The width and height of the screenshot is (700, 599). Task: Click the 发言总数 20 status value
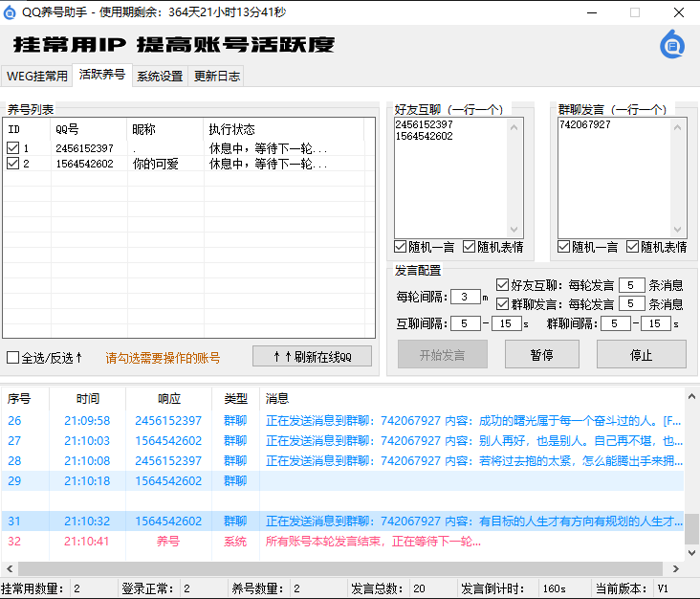click(419, 588)
